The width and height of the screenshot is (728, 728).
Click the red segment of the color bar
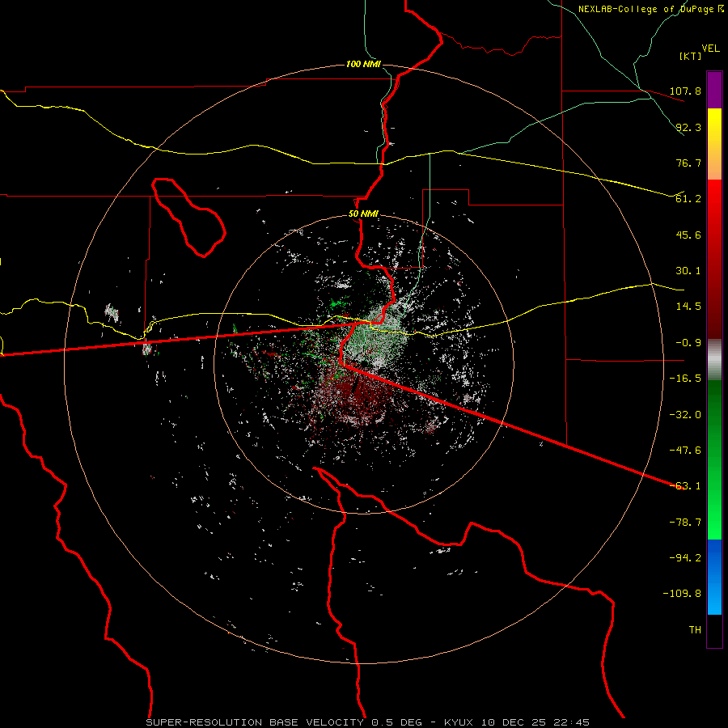[x=714, y=259]
